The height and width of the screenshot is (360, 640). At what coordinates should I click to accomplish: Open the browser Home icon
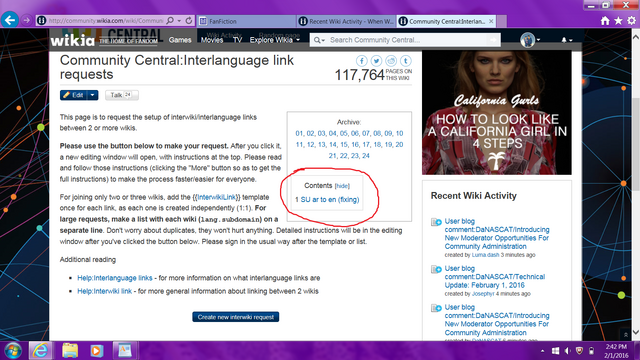[605, 20]
